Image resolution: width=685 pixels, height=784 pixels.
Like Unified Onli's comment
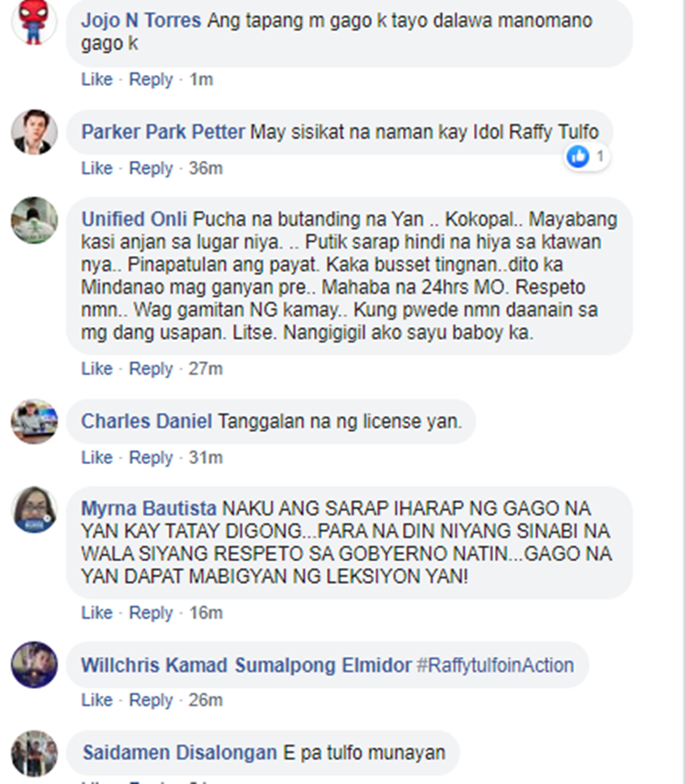[97, 368]
